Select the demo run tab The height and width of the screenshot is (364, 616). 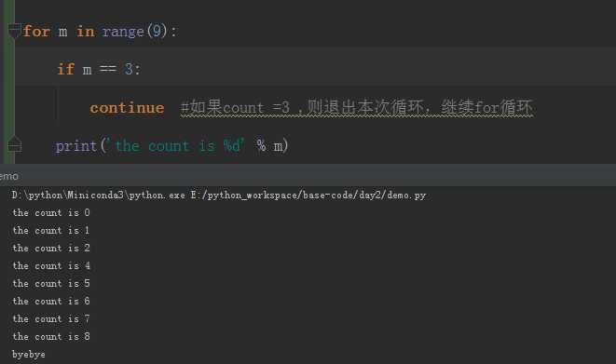click(x=9, y=177)
